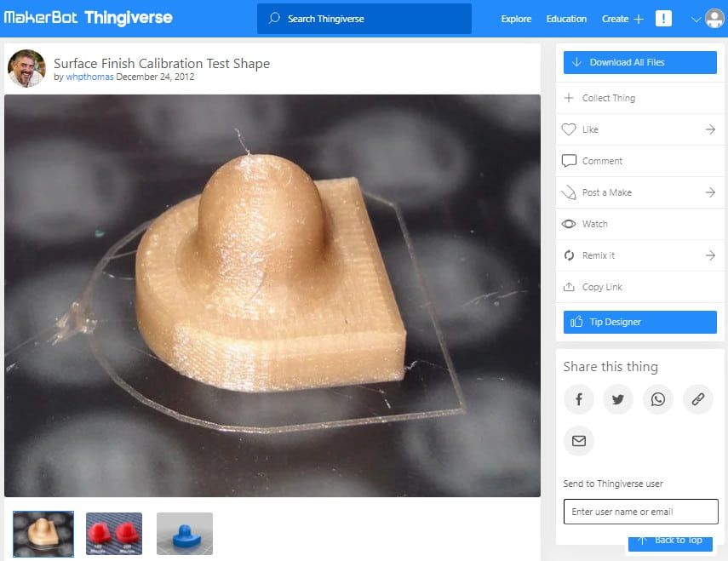This screenshot has width=728, height=561.
Task: Share via WhatsApp
Action: pos(658,399)
